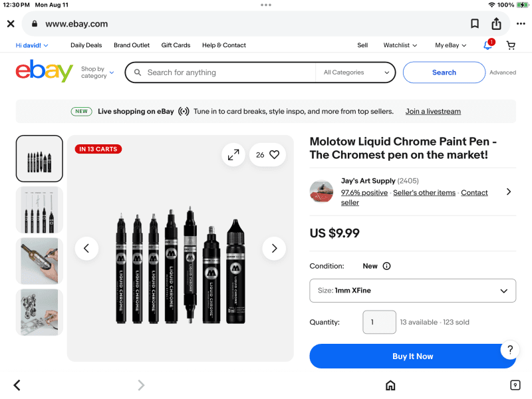Screen dimensions: 532x399
Task: Open Daily Deals page
Action: point(86,45)
